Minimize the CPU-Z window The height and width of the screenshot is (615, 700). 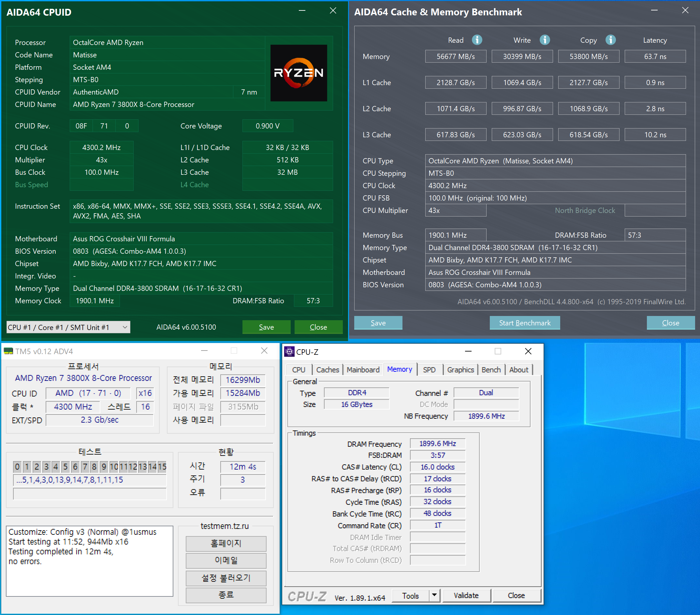(468, 352)
